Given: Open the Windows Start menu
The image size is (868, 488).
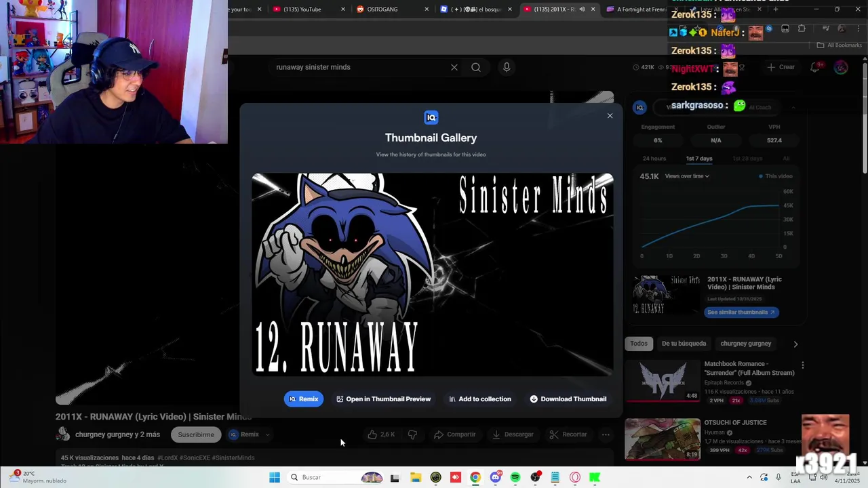Looking at the screenshot, I should tap(274, 477).
